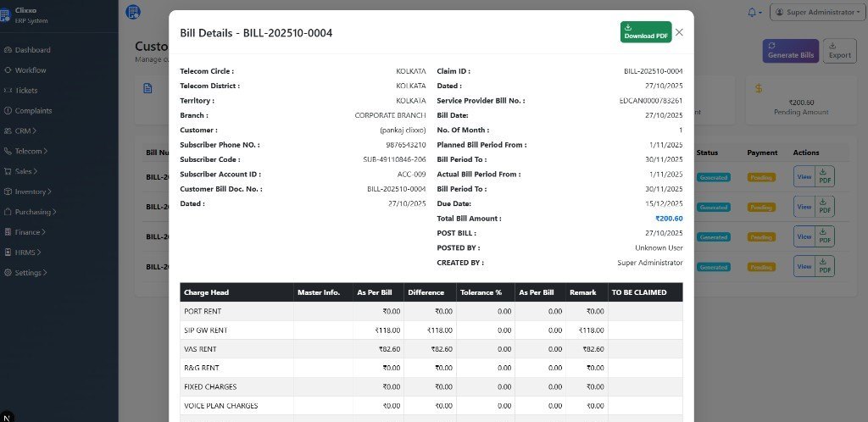
Task: Click the CORPORATE BRANCH value
Action: coord(390,115)
